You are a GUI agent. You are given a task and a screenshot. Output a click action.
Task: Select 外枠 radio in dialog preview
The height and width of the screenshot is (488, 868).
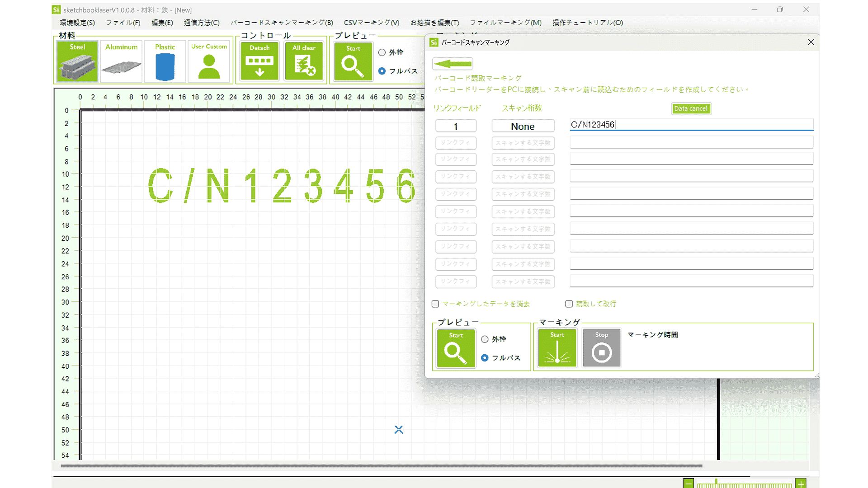click(x=485, y=339)
